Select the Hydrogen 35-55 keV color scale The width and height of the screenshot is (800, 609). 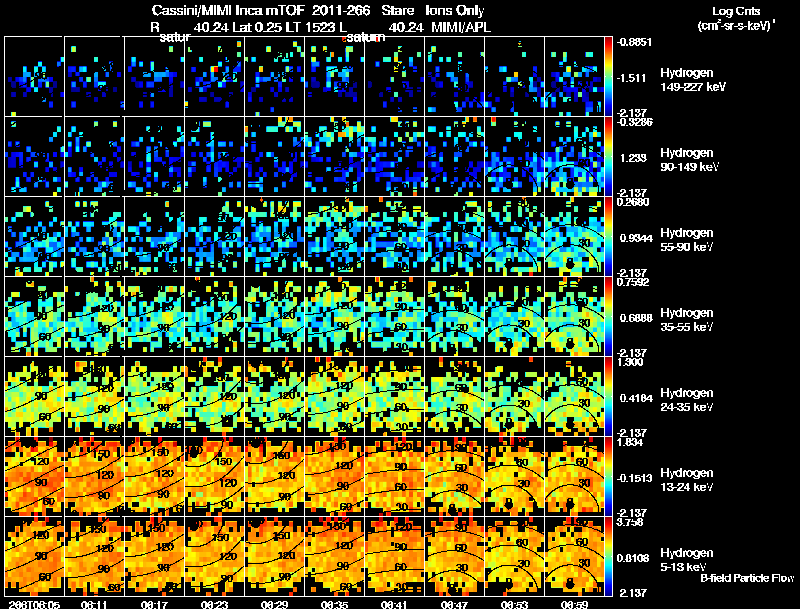point(608,317)
